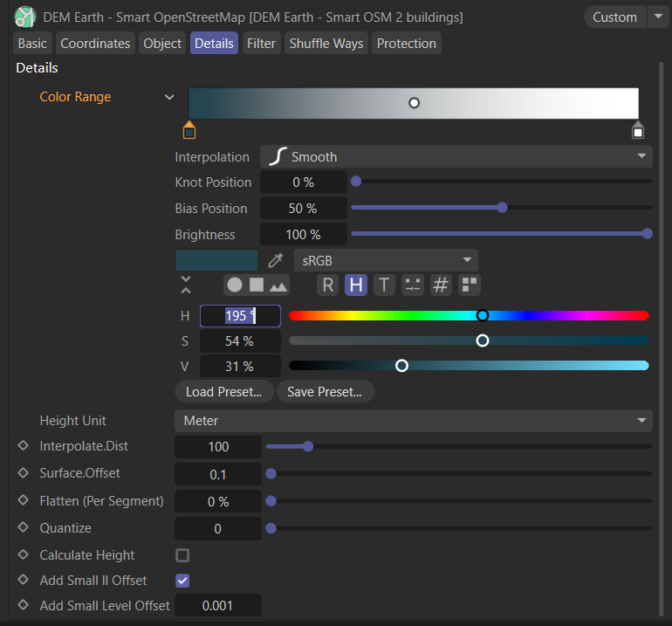Enable the Calculate Height checkbox
The width and height of the screenshot is (672, 626).
click(x=182, y=555)
